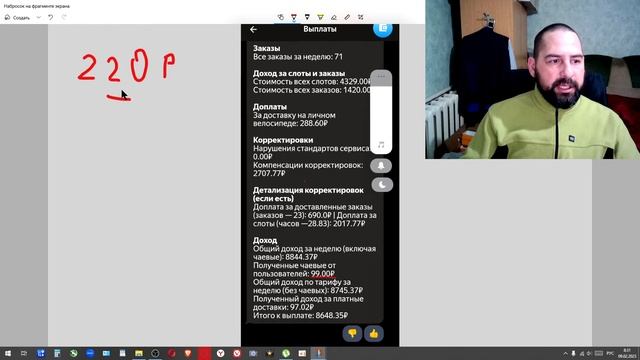Screen dimensions: 640x360
Task: Open the green uTorrent taskbar icon
Action: (x=286, y=353)
